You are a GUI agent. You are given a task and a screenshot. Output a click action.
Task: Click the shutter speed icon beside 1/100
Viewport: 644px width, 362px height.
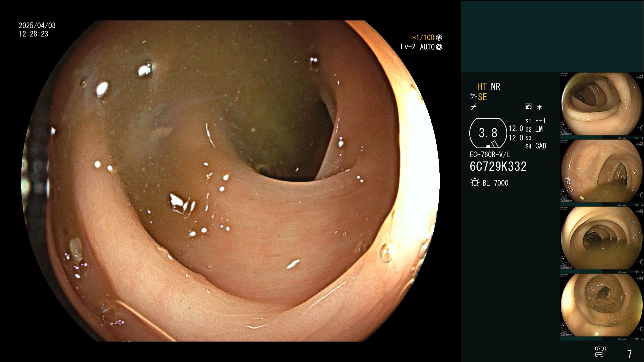[x=439, y=38]
